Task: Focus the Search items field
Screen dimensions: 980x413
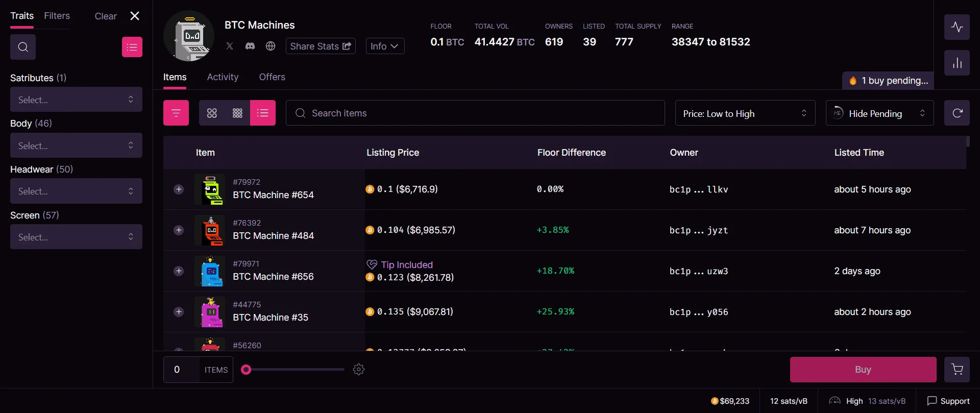Action: coord(475,113)
